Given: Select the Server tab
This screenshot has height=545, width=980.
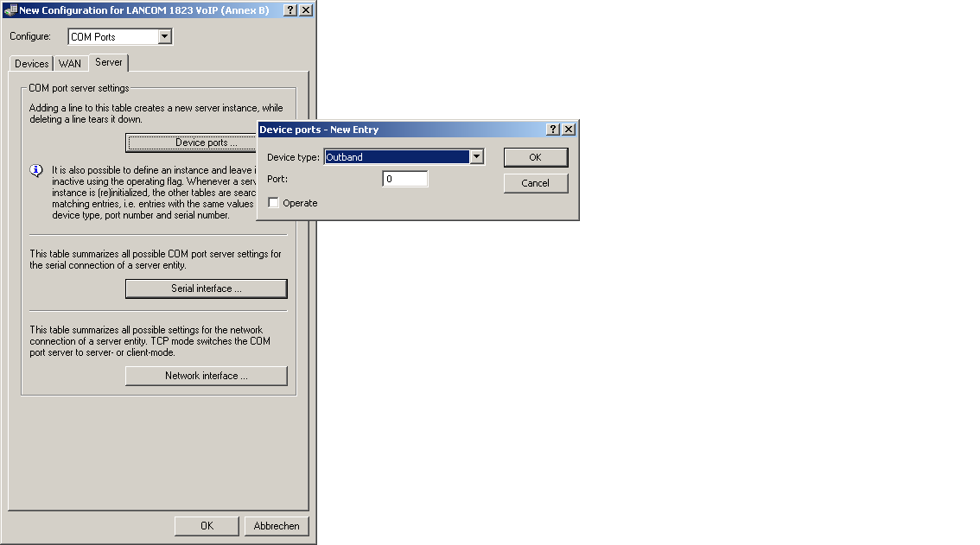Looking at the screenshot, I should point(109,62).
